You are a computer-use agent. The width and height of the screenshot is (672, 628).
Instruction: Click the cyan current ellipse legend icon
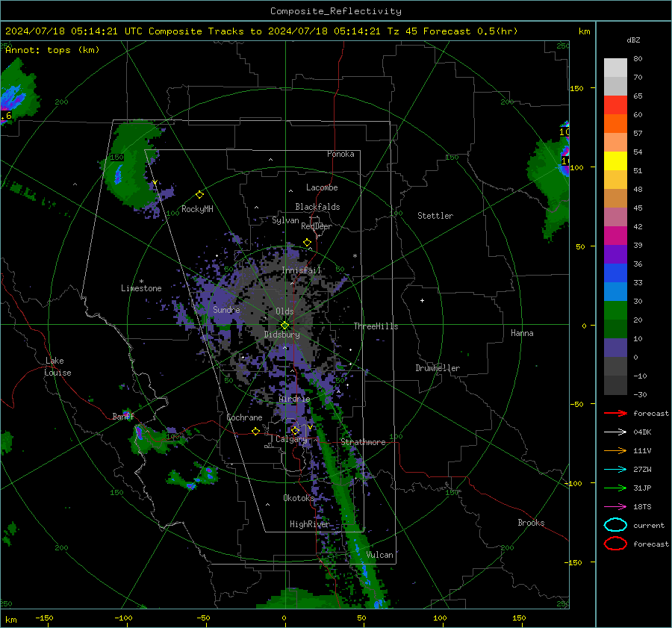coord(615,525)
